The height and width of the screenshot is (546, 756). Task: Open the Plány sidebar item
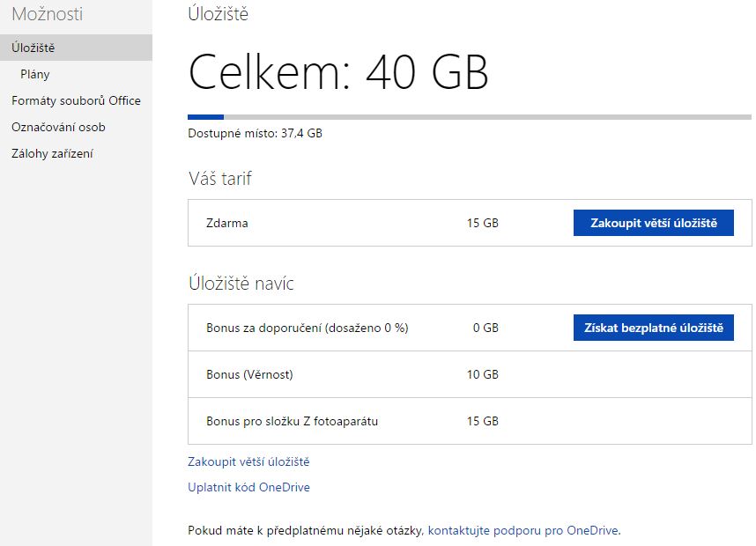35,74
